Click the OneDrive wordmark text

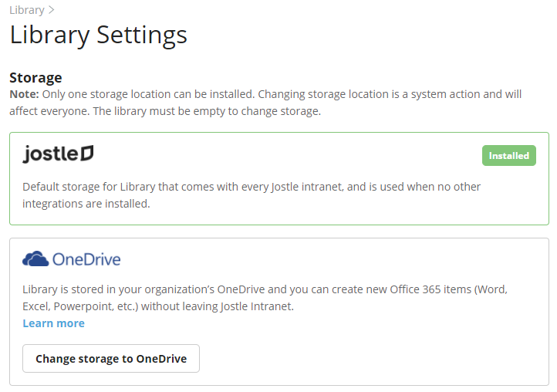pyautogui.click(x=86, y=259)
